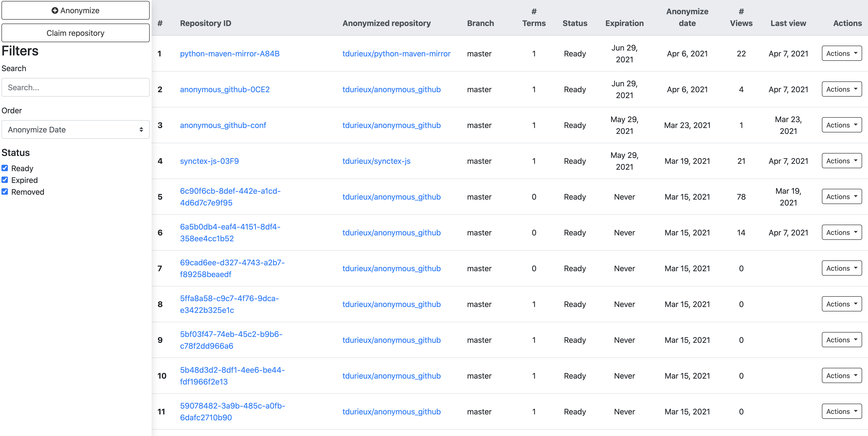868x436 pixels.
Task: Toggle the Expired status checkbox
Action: [5, 180]
